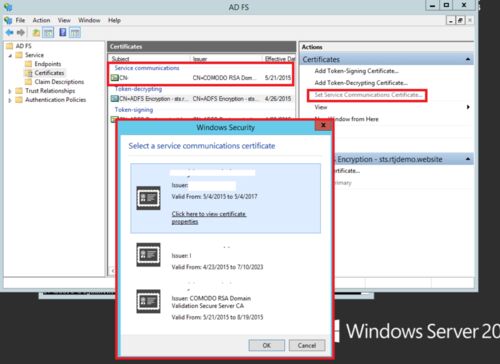500x364 pixels.
Task: Toggle the Show/Hide Action Pane toolbar icon
Action: (75, 32)
